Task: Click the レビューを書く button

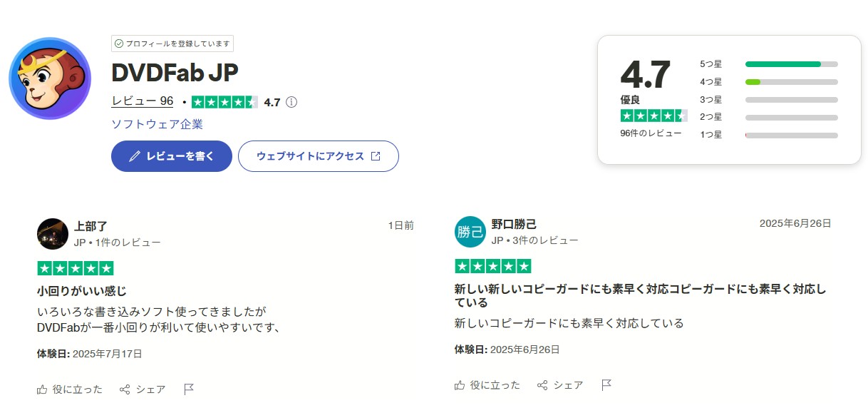Action: [172, 156]
